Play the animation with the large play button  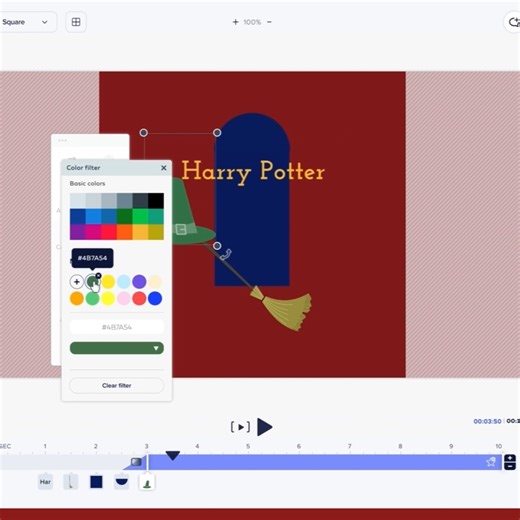coord(265,427)
